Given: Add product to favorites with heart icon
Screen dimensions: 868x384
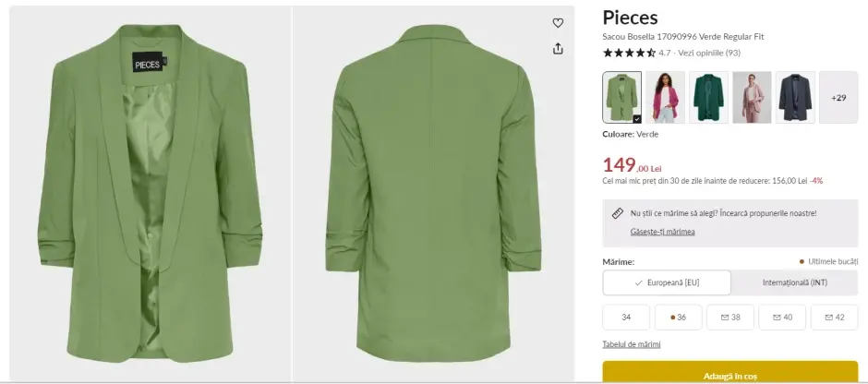Looking at the screenshot, I should point(558,23).
